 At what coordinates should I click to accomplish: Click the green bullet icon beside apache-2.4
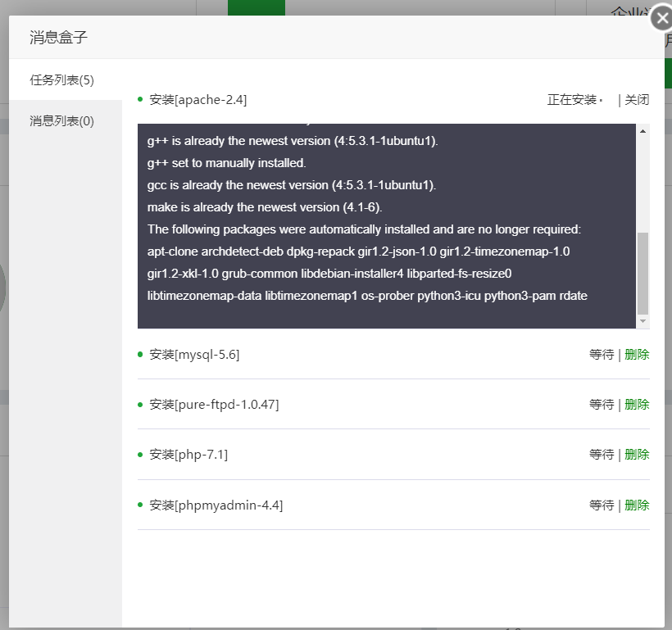140,100
